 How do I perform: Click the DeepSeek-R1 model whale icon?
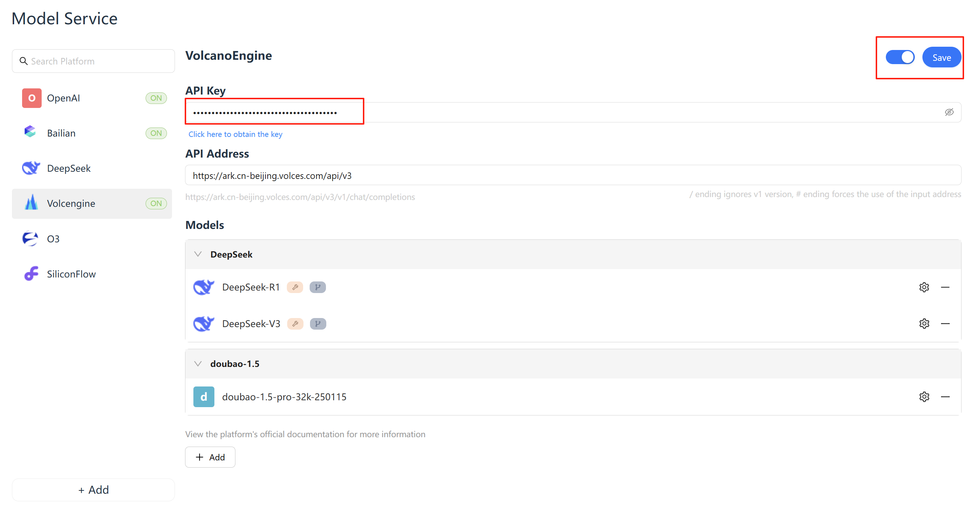coord(204,287)
